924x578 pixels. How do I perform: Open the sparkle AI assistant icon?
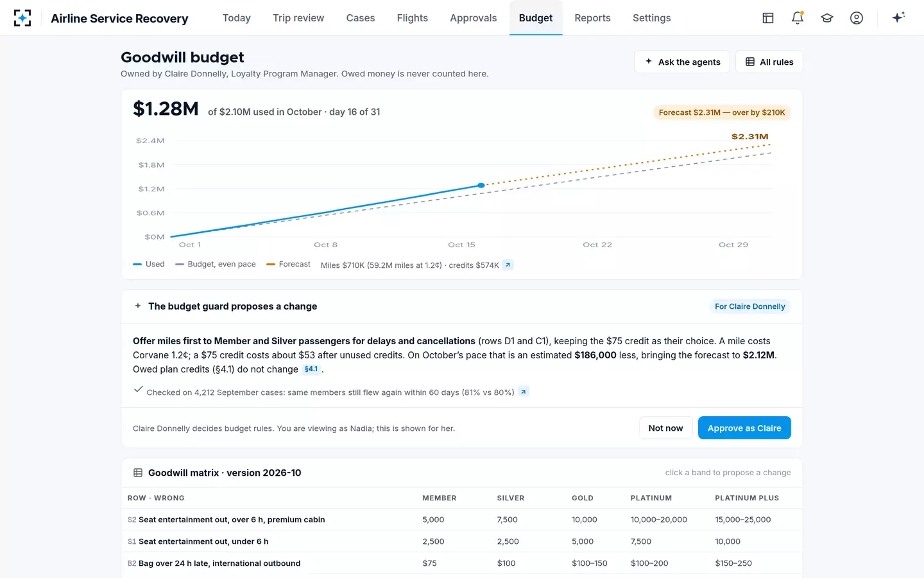898,17
